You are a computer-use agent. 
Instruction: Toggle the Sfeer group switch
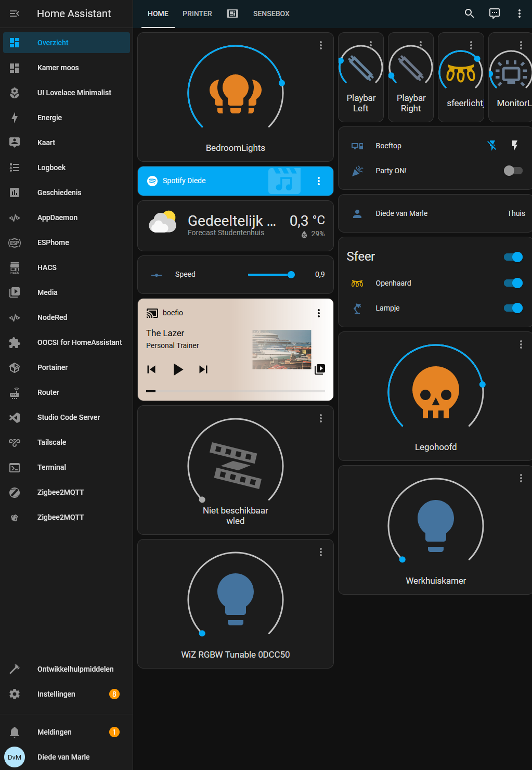[513, 257]
